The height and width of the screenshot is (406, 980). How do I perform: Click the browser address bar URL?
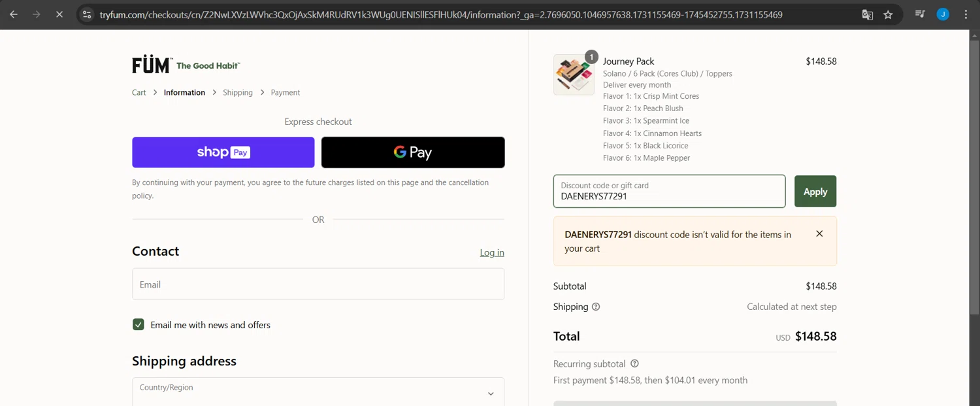pos(441,14)
